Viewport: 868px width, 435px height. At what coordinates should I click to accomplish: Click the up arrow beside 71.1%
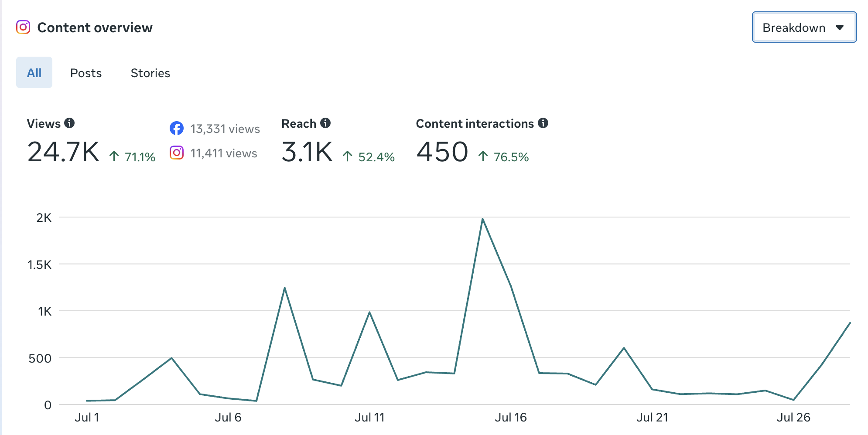point(114,156)
